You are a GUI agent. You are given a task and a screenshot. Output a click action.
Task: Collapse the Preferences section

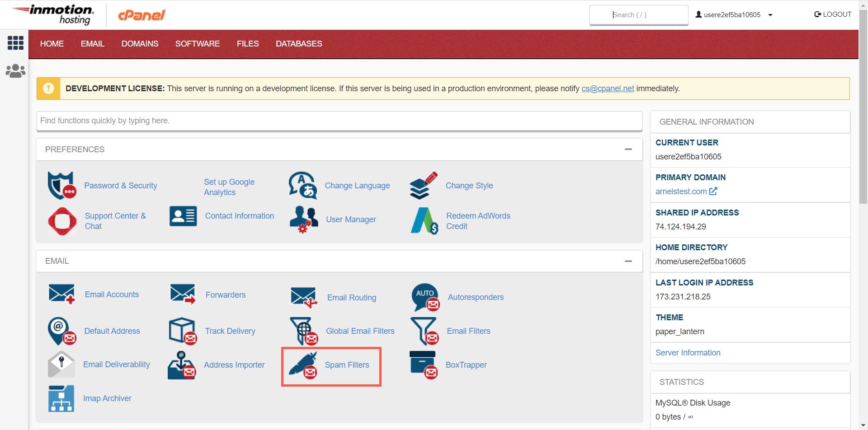click(628, 149)
